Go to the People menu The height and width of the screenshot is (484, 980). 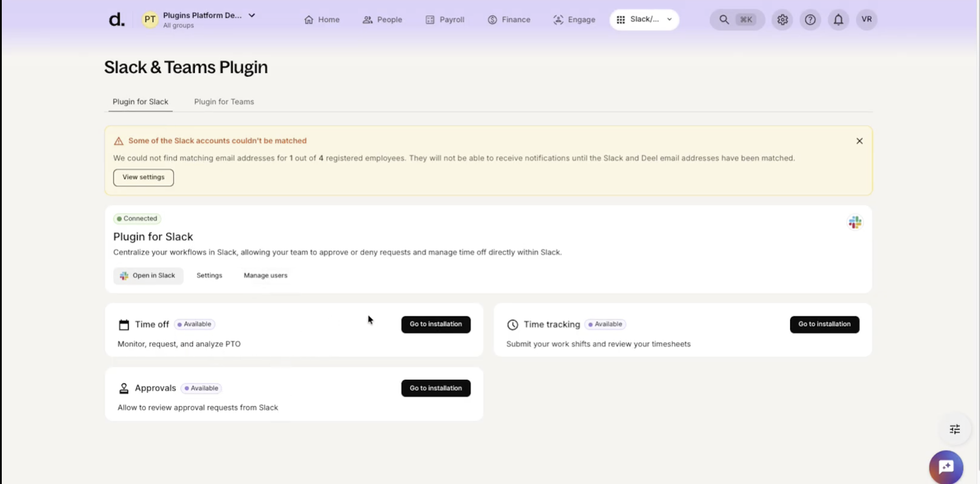coord(382,19)
